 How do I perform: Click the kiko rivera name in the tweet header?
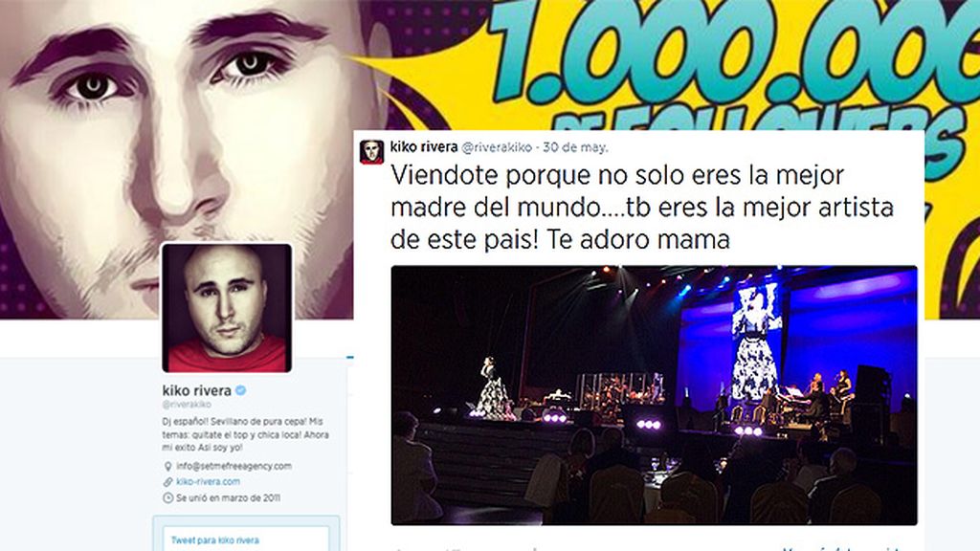[424, 146]
